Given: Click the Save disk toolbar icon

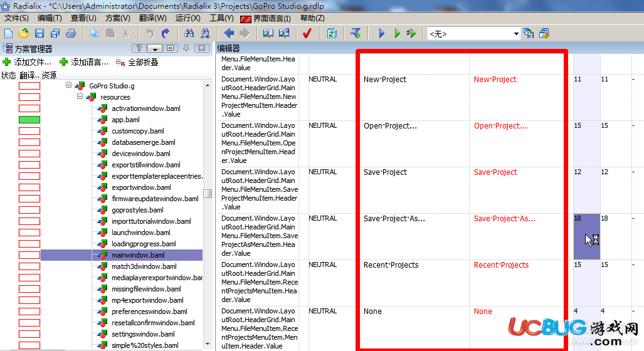Looking at the screenshot, I should [40, 34].
